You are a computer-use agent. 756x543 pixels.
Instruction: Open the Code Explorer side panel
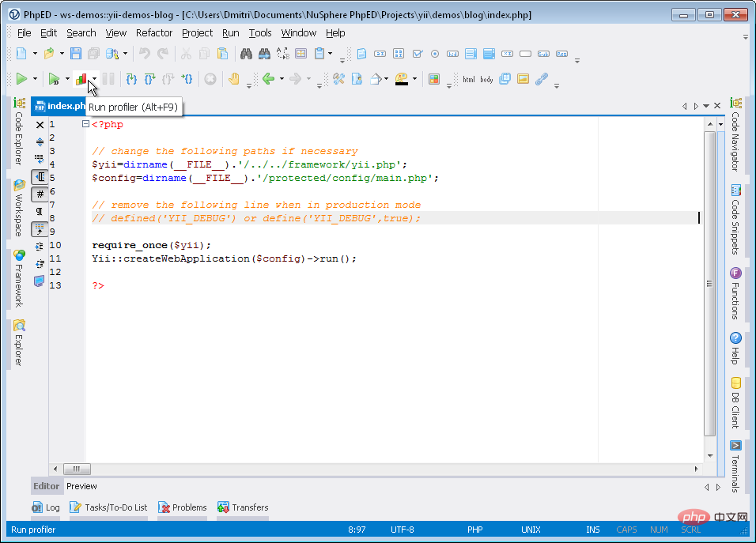coord(19,131)
